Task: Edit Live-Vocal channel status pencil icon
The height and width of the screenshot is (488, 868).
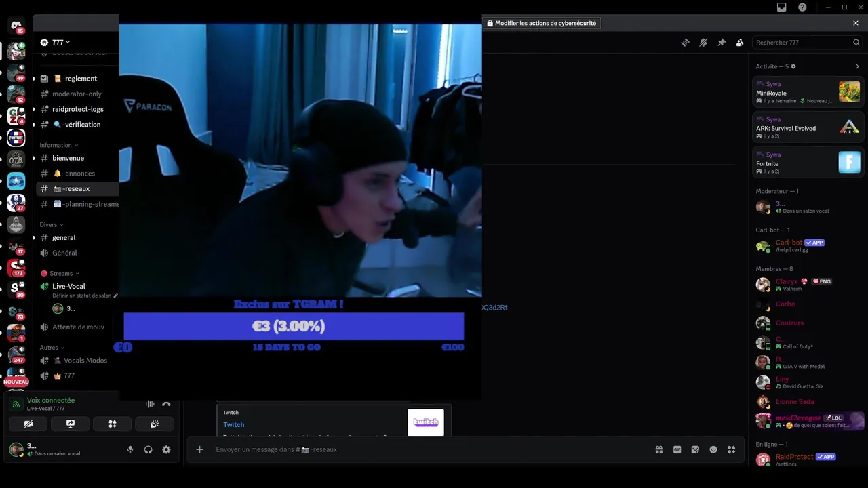Action: click(115, 296)
